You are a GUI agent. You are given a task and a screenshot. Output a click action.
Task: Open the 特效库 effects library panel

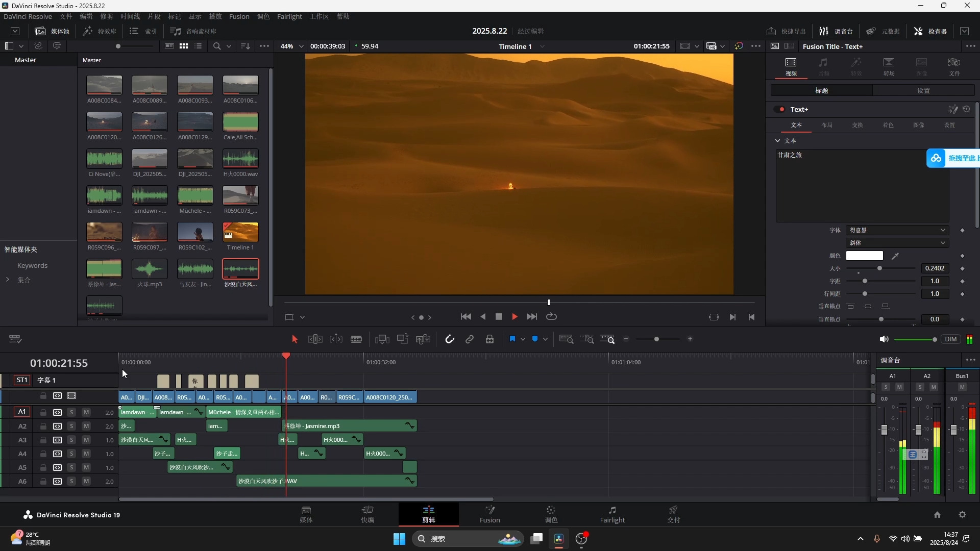(100, 31)
